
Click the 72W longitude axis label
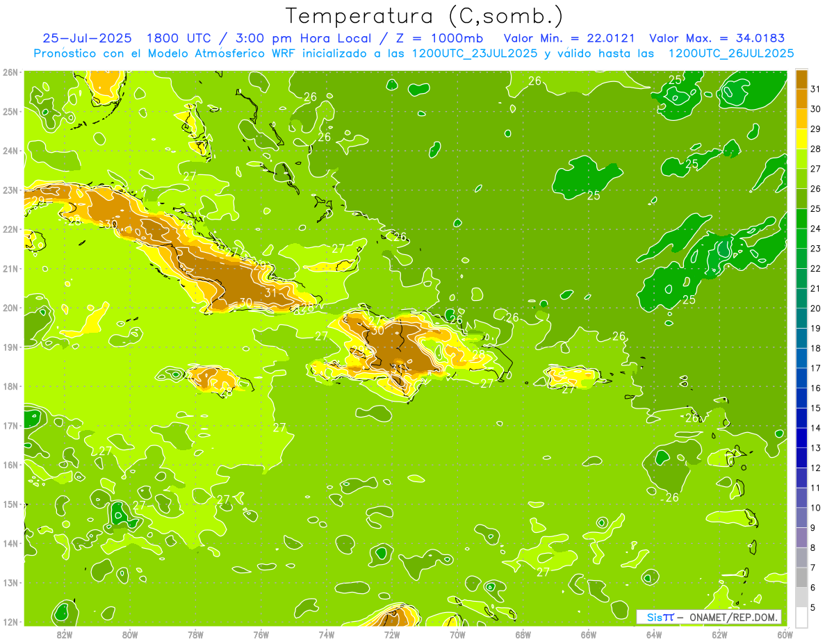point(392,634)
